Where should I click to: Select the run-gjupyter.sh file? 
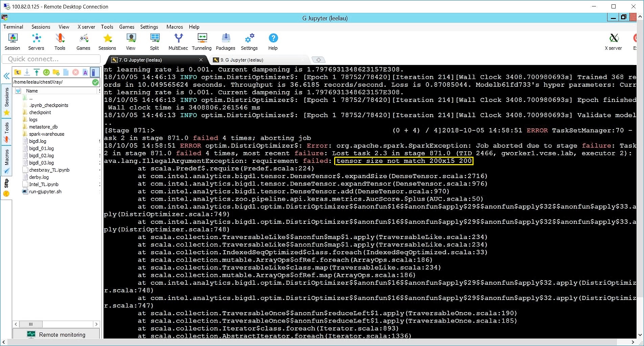[45, 192]
